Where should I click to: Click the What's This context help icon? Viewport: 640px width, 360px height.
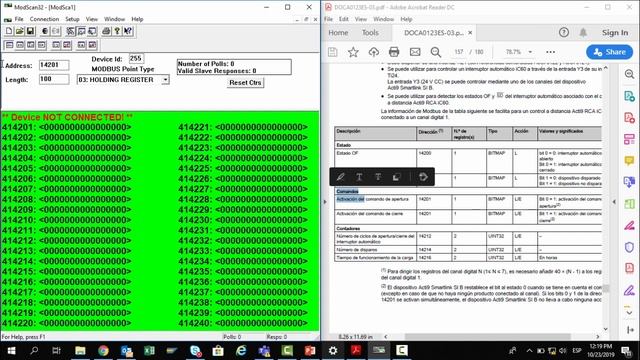(x=128, y=31)
